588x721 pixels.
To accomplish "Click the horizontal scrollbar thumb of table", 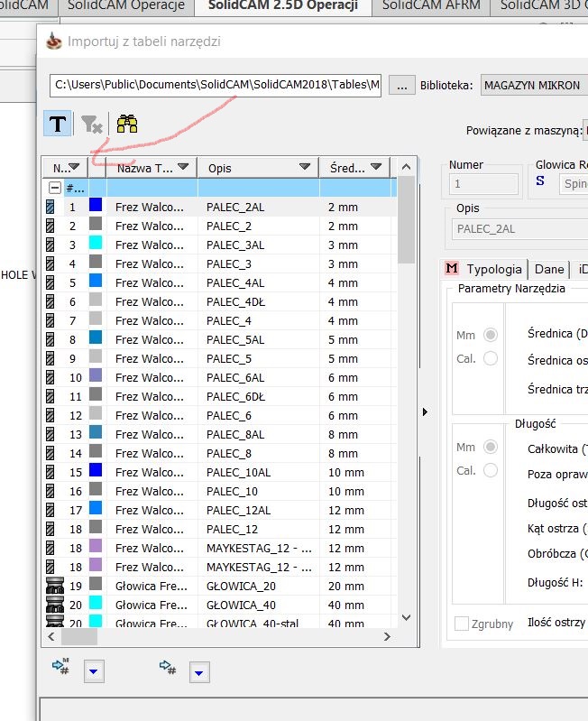I will [x=79, y=636].
